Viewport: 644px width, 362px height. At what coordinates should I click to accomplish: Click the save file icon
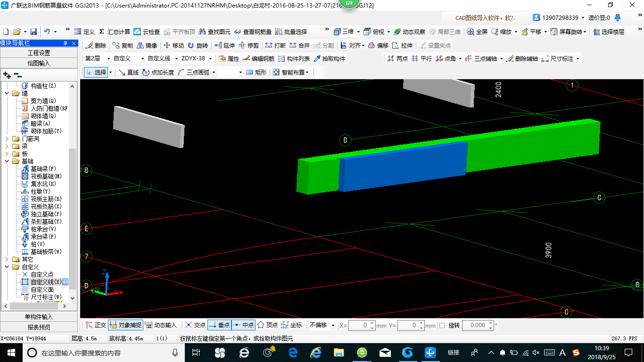coord(33,32)
